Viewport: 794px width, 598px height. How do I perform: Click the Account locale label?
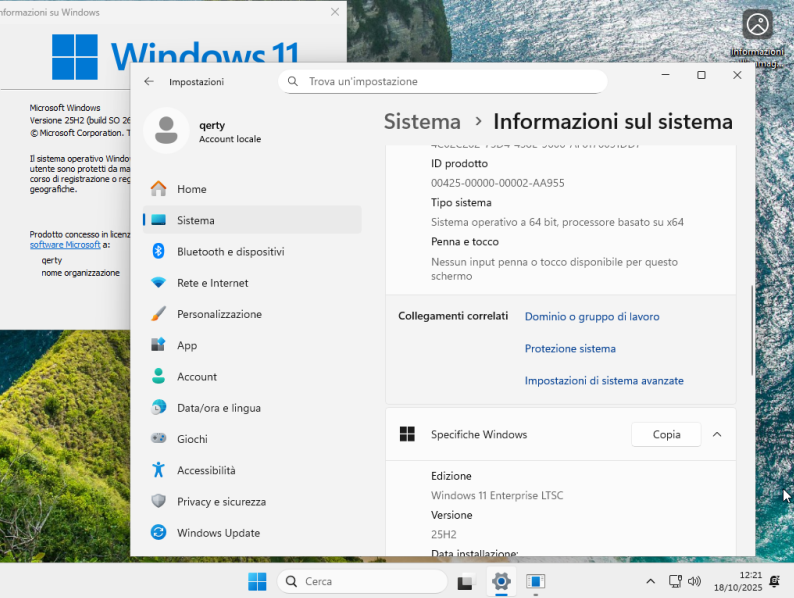tap(230, 139)
